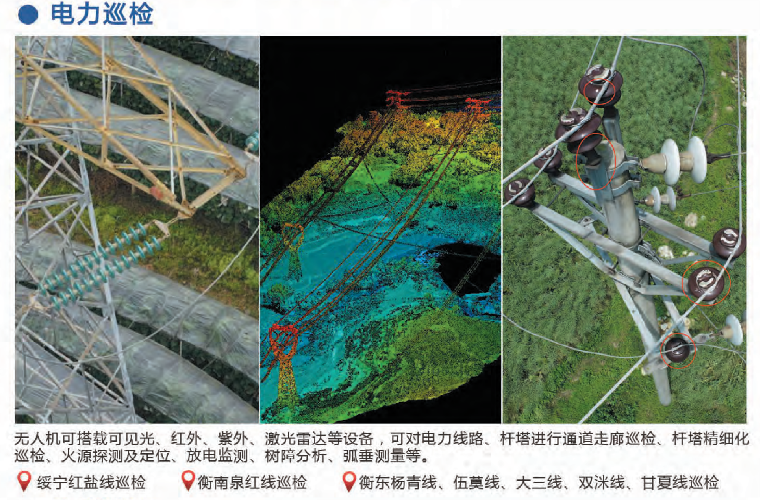Screen dimensions: 760x500
Task: Select the text 衡东杨青线
Action: pyautogui.click(x=397, y=483)
